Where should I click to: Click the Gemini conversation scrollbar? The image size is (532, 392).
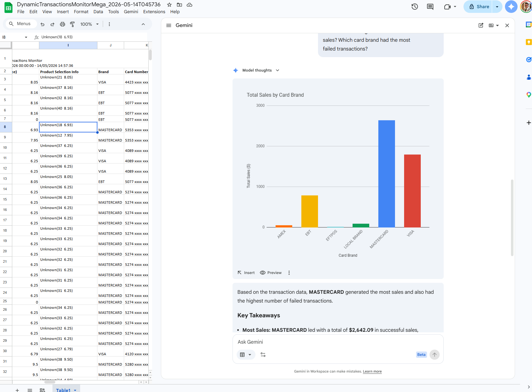(512, 218)
